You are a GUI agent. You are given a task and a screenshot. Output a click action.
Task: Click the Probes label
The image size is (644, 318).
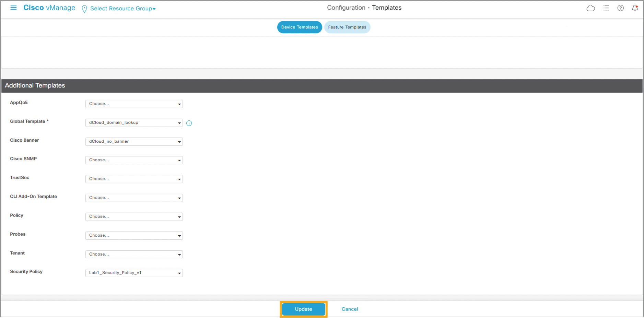pyautogui.click(x=17, y=234)
